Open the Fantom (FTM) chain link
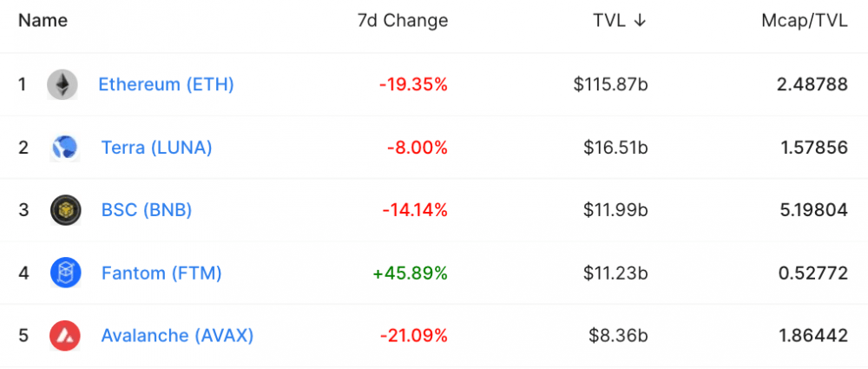The image size is (868, 369). [x=161, y=273]
